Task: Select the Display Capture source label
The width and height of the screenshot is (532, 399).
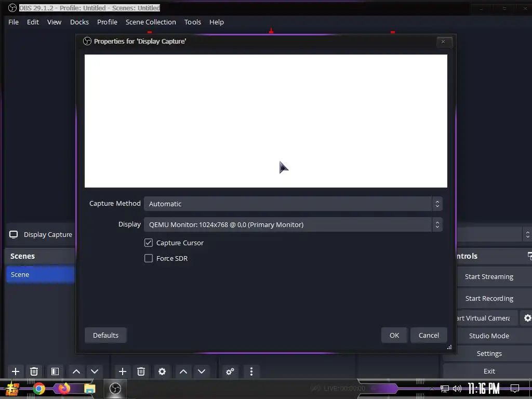Action: tap(48, 234)
